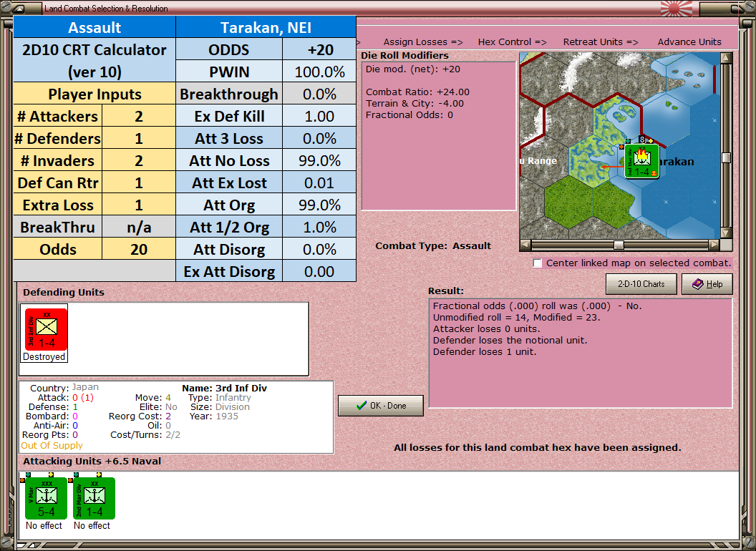
Task: Click the 2D10 CRT Calculator title
Action: 94,61
